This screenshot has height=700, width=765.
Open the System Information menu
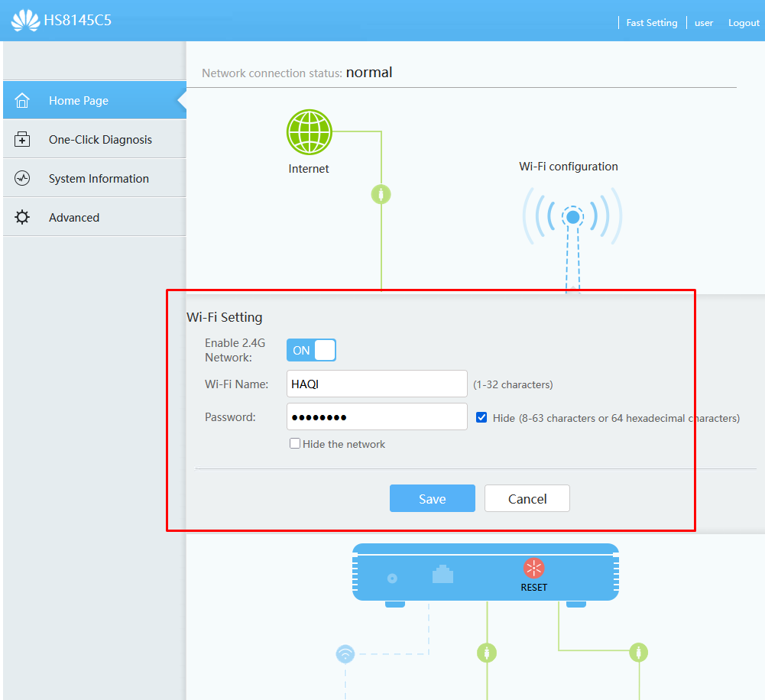coord(99,179)
